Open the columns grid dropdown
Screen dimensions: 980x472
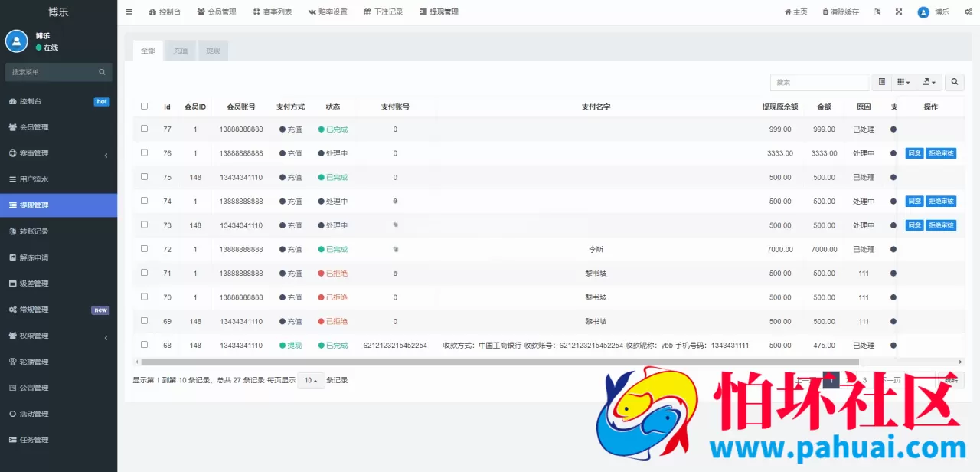click(x=903, y=82)
